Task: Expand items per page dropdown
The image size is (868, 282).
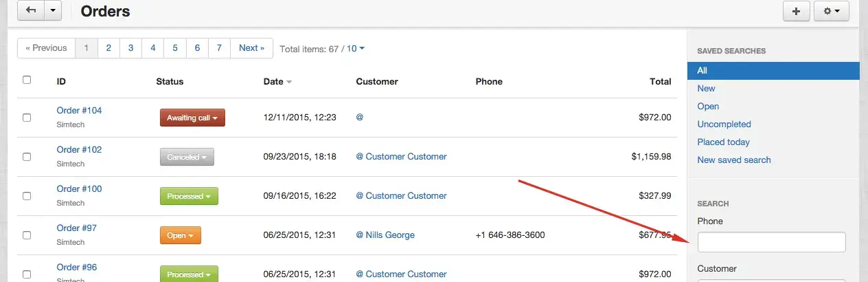Action: [356, 49]
